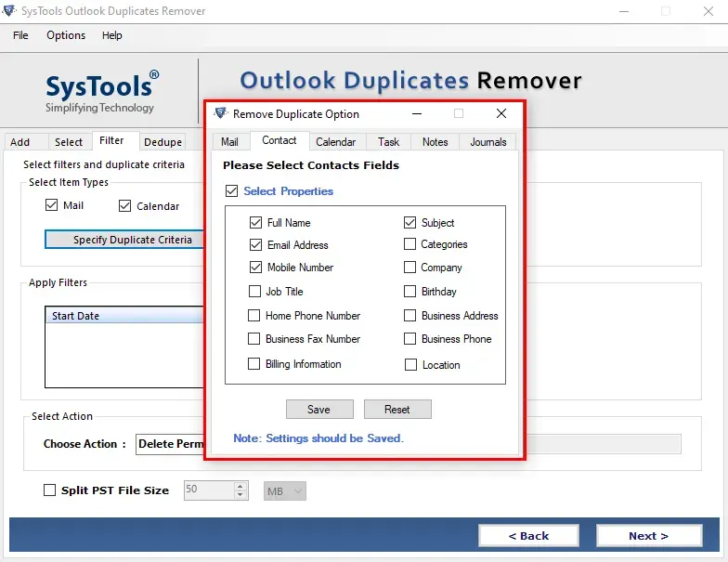The height and width of the screenshot is (562, 728).
Task: Enable the Split PST File Size checkbox
Action: (49, 490)
